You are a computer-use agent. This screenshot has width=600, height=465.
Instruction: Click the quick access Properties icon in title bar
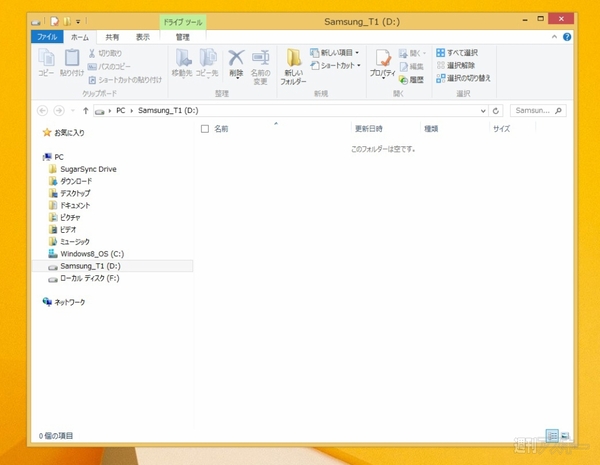coord(55,21)
